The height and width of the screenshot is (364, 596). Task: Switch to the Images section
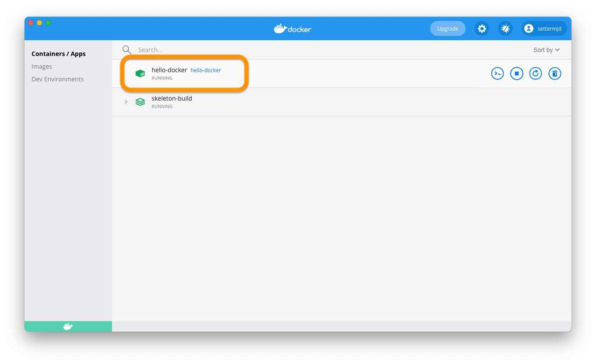click(42, 66)
